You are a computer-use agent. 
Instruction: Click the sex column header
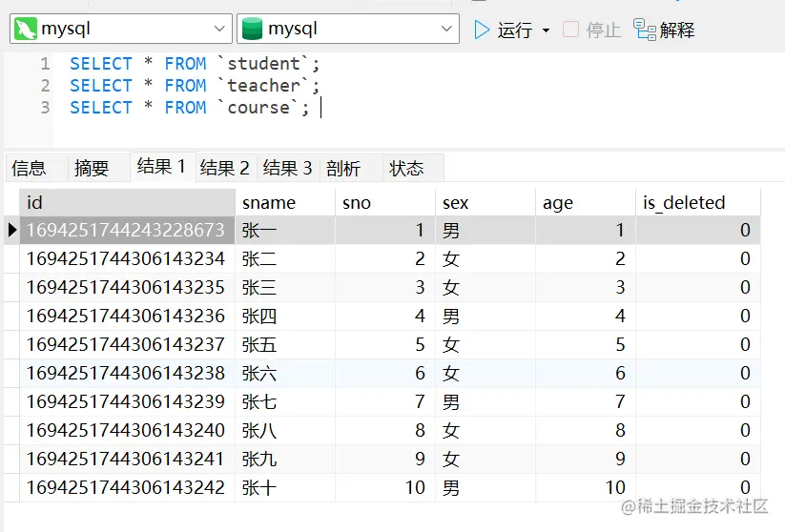coord(485,203)
